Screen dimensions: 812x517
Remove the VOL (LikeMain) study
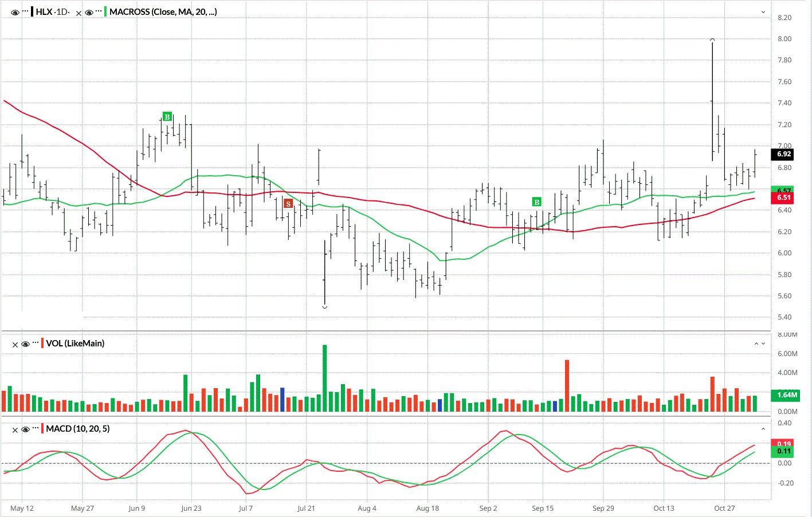15,344
